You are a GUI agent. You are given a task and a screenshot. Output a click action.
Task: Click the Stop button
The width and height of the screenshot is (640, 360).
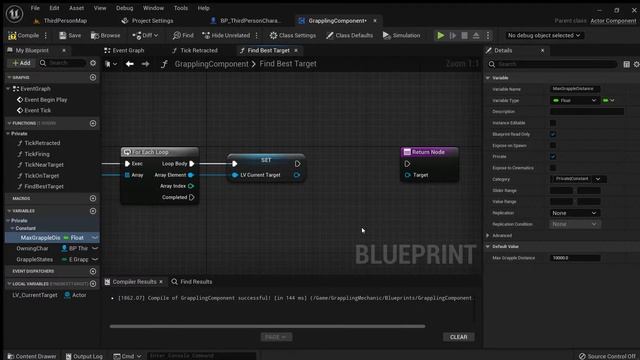tap(464, 36)
